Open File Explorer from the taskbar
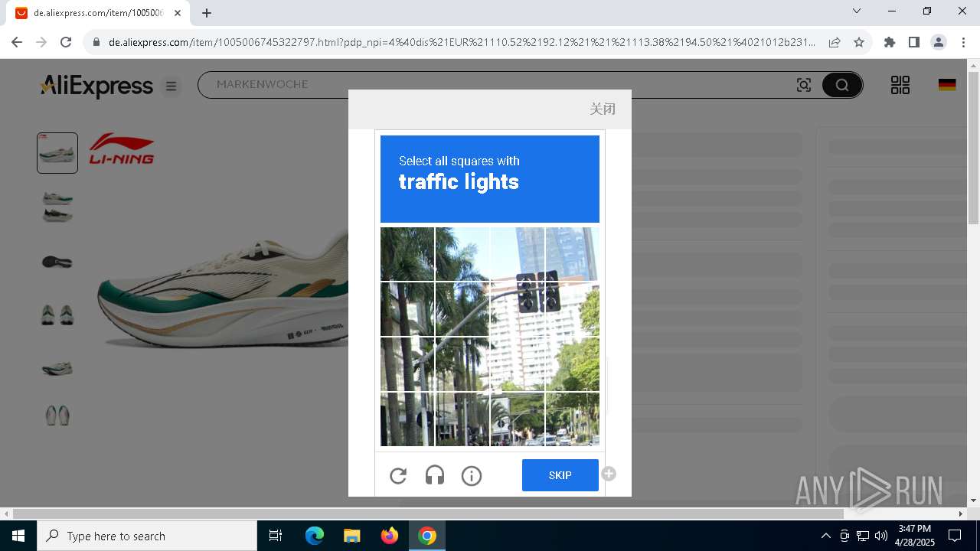The height and width of the screenshot is (551, 980). click(351, 536)
